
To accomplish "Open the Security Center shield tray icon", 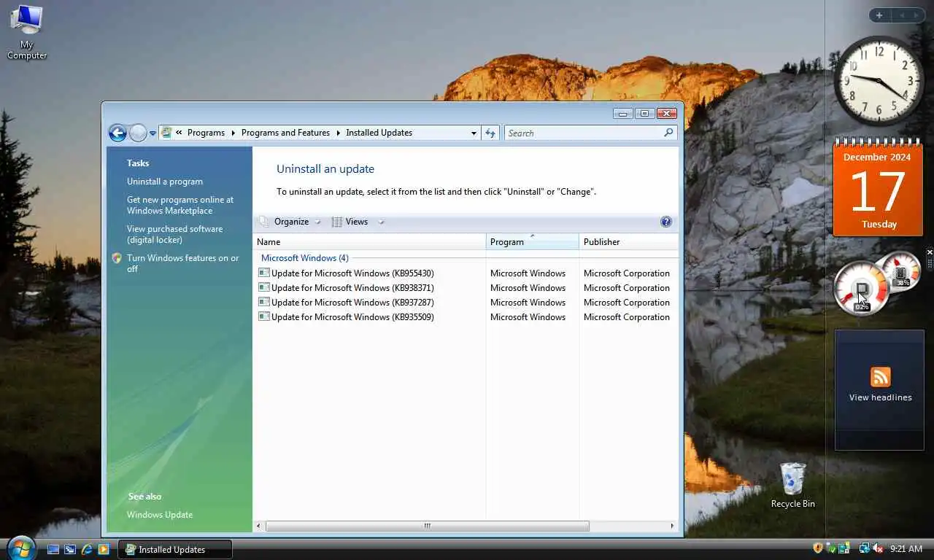I will coord(818,548).
